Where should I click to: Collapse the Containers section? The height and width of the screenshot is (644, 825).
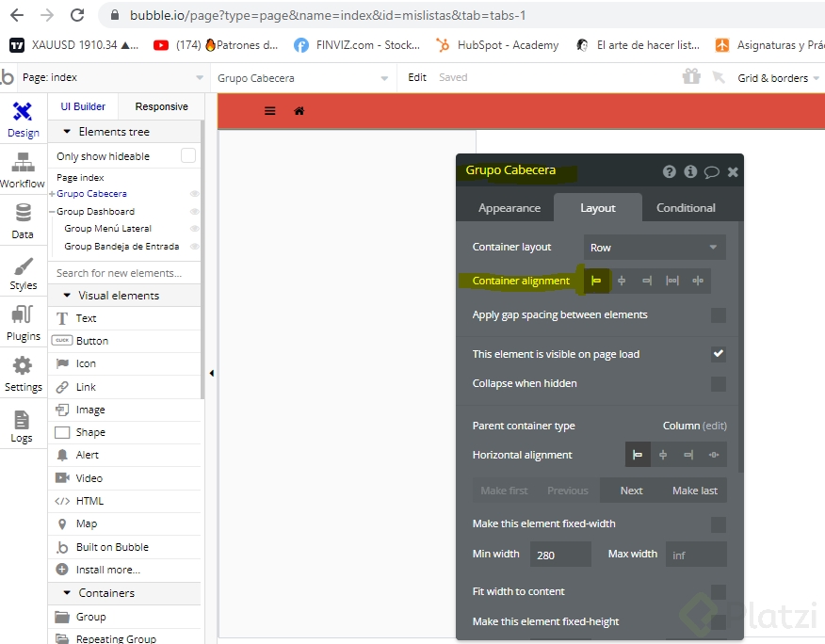click(67, 592)
